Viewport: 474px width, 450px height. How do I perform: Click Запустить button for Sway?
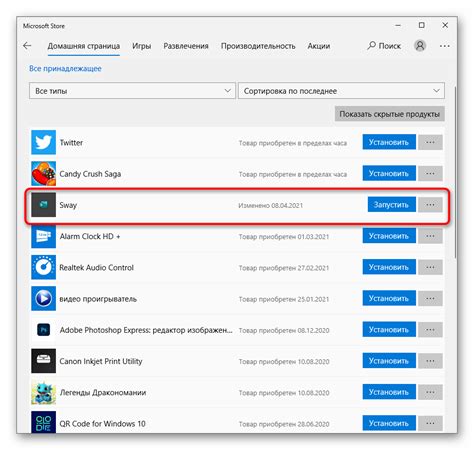point(392,205)
